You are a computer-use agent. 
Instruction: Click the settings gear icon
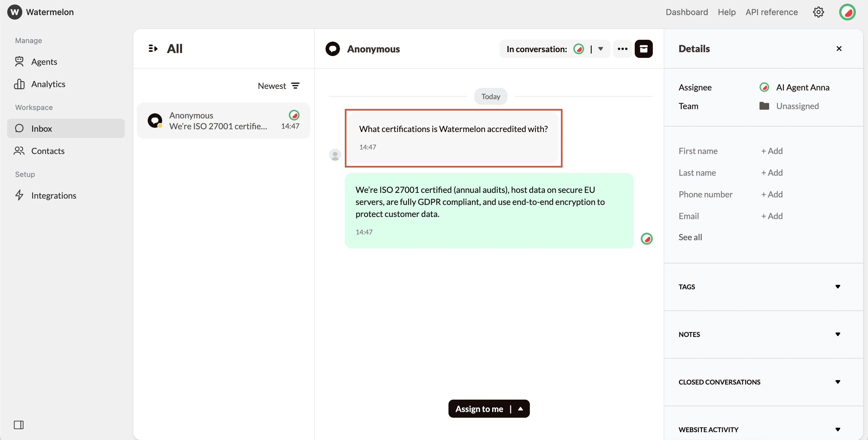[x=818, y=12]
